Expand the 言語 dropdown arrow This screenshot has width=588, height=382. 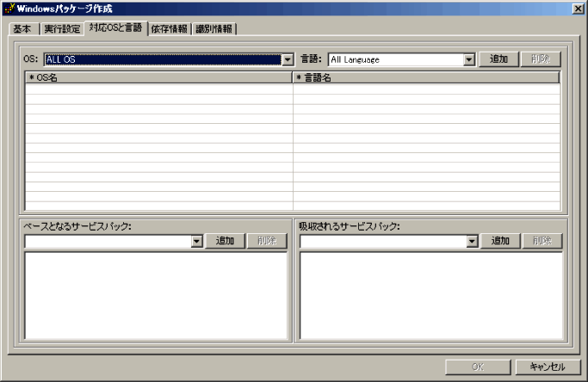click(x=468, y=59)
